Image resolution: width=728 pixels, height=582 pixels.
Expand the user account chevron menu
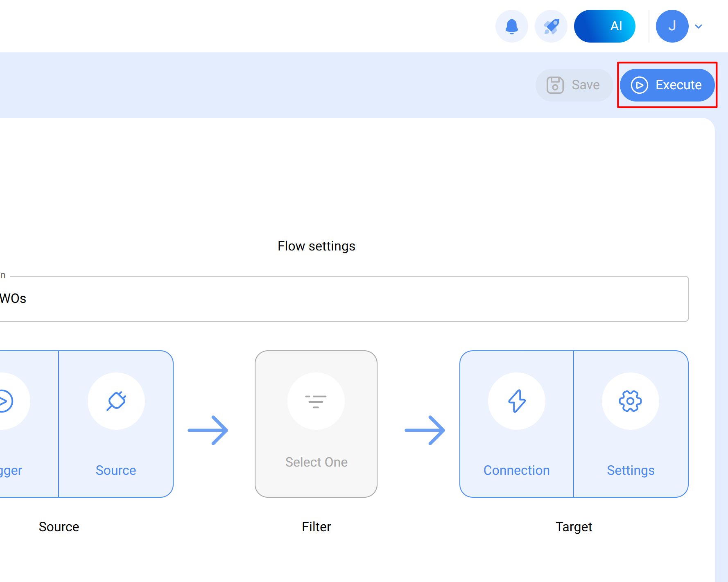click(699, 27)
